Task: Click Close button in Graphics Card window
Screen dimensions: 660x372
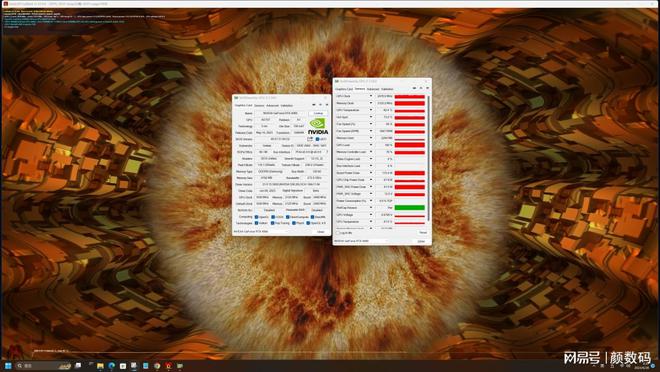Action: (321, 231)
